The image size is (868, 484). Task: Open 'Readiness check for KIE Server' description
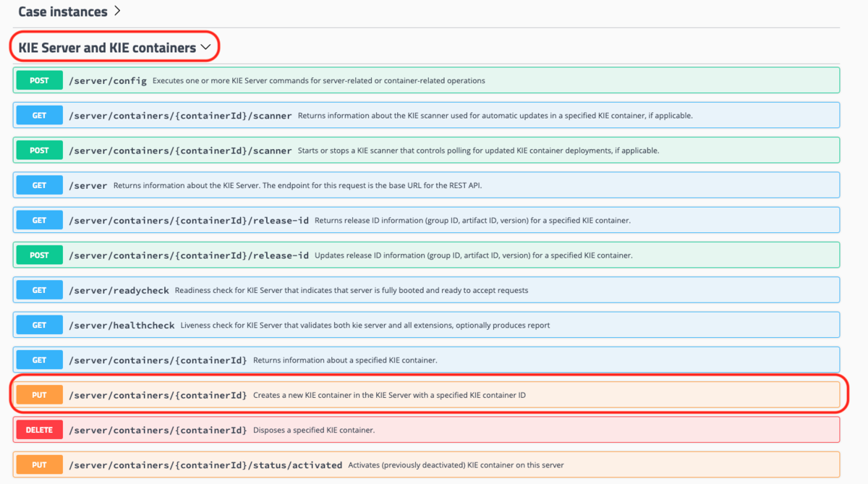pos(352,291)
